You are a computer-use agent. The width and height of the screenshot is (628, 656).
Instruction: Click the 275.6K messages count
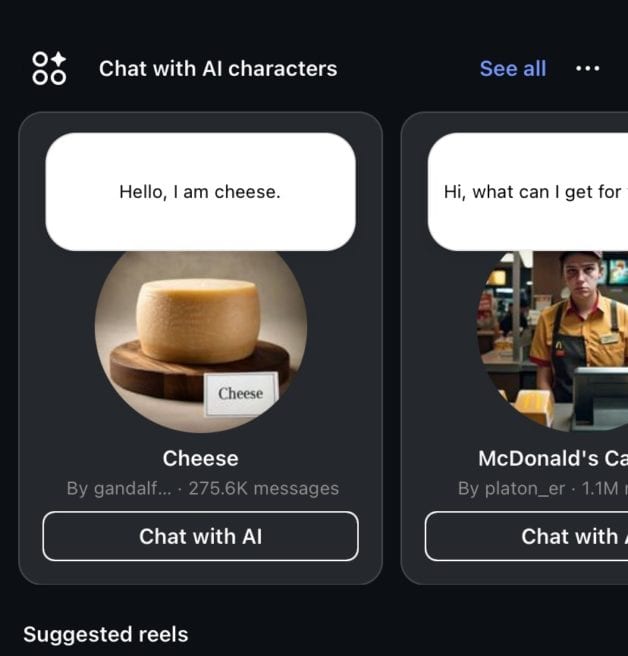[x=264, y=489]
